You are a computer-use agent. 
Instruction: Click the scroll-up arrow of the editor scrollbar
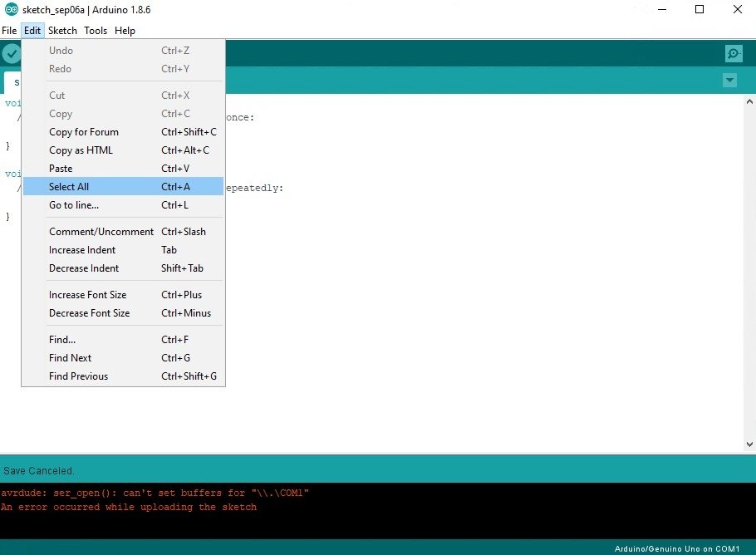tap(749, 100)
